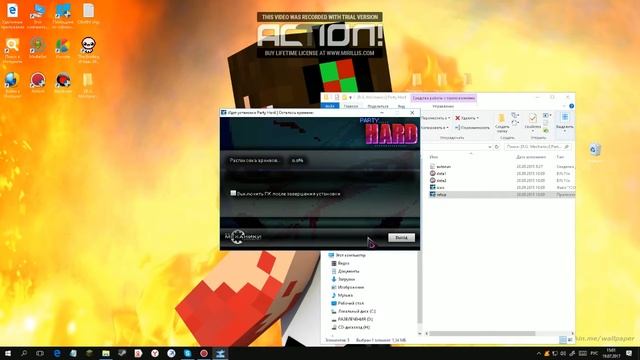Select the data1 file in Explorer
The height and width of the screenshot is (360, 640).
438,173
